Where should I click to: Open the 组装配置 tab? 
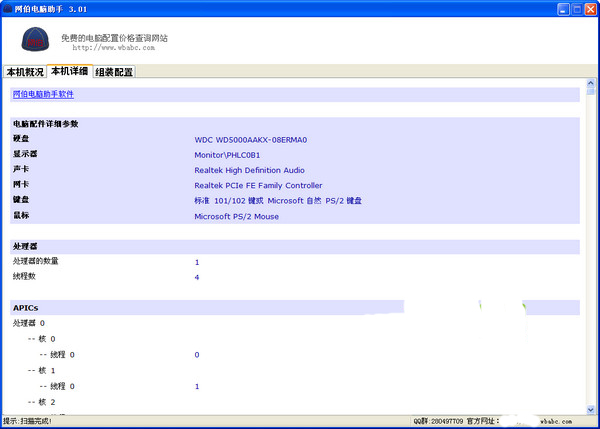pyautogui.click(x=114, y=72)
